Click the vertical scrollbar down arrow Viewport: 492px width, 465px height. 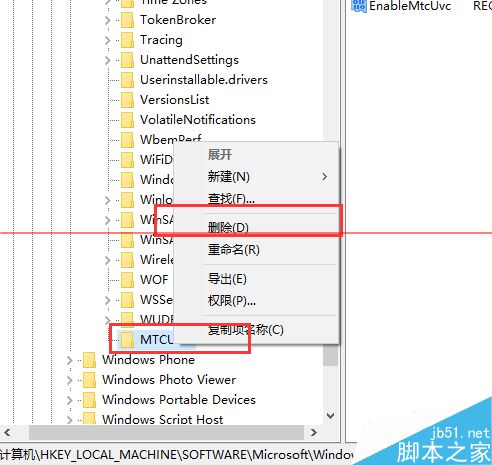331,416
